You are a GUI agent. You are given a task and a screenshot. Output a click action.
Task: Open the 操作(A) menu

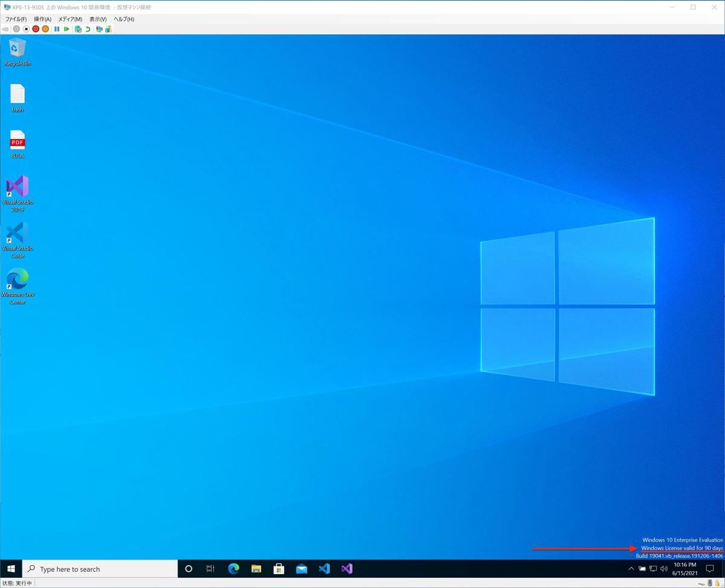coord(42,19)
